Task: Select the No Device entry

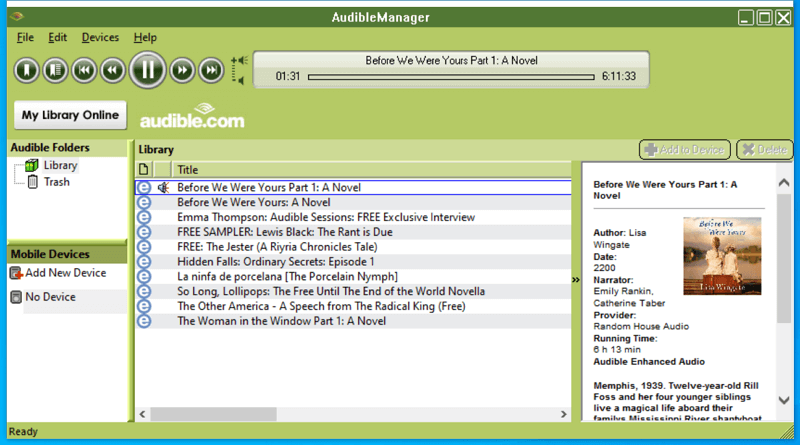Action: (51, 296)
